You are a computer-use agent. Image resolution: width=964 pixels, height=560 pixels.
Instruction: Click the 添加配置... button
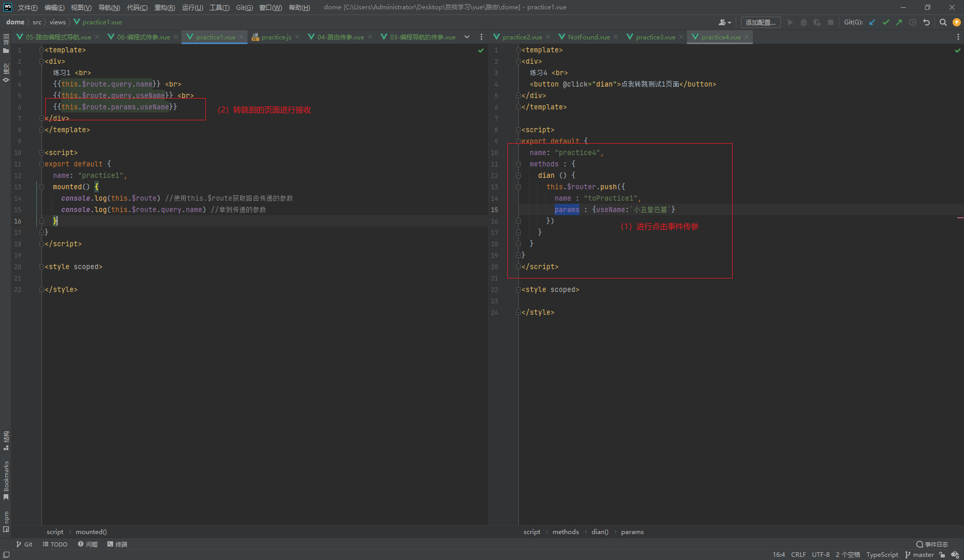pyautogui.click(x=760, y=22)
